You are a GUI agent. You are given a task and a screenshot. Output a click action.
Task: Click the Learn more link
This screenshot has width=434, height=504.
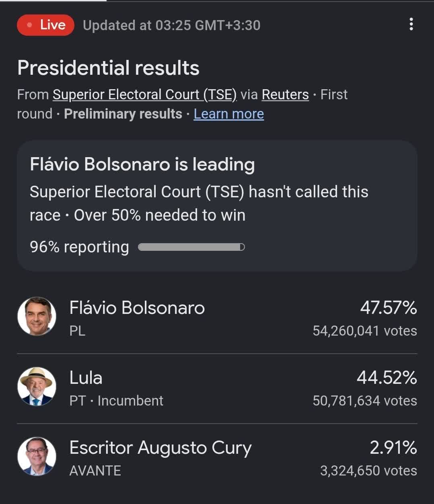(229, 114)
